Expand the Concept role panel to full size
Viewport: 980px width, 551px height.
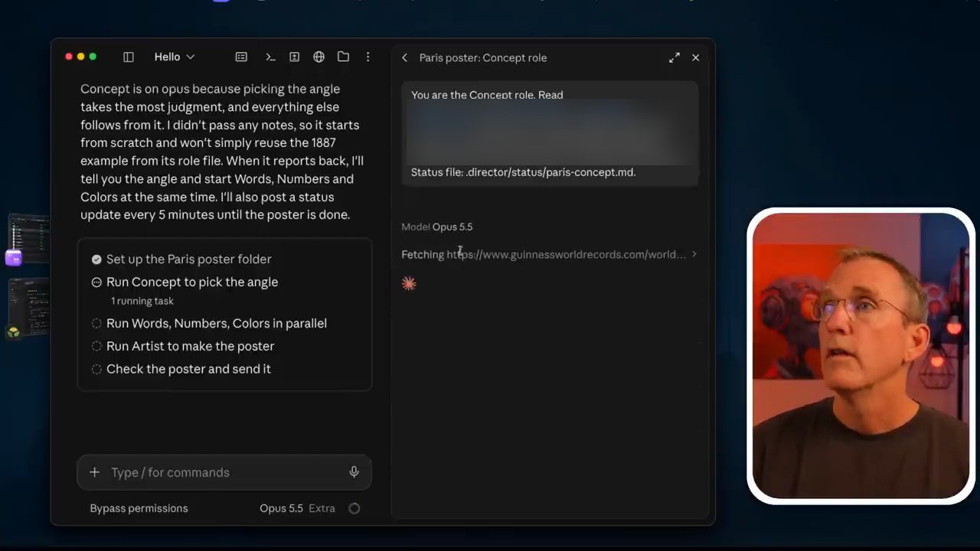tap(675, 58)
